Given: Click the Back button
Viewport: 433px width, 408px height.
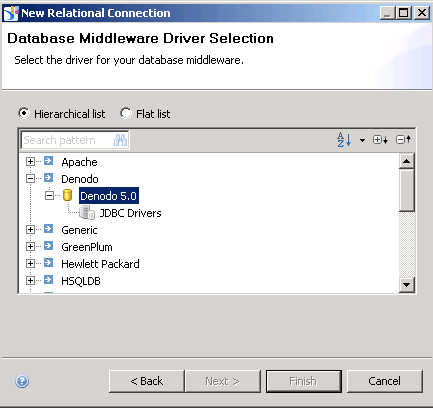Looking at the screenshot, I should click(x=147, y=381).
